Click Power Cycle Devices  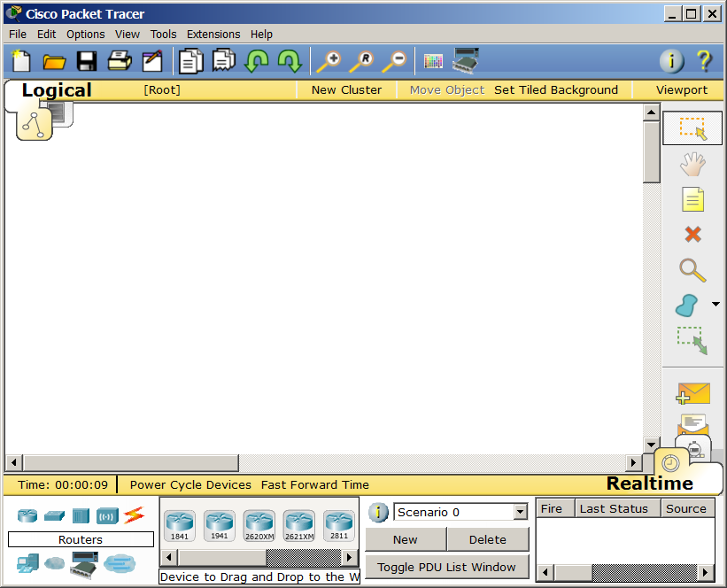[190, 485]
